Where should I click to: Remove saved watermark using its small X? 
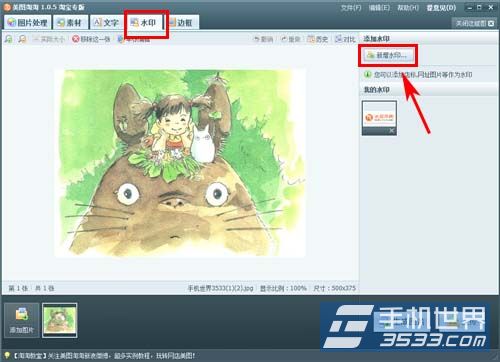392,131
